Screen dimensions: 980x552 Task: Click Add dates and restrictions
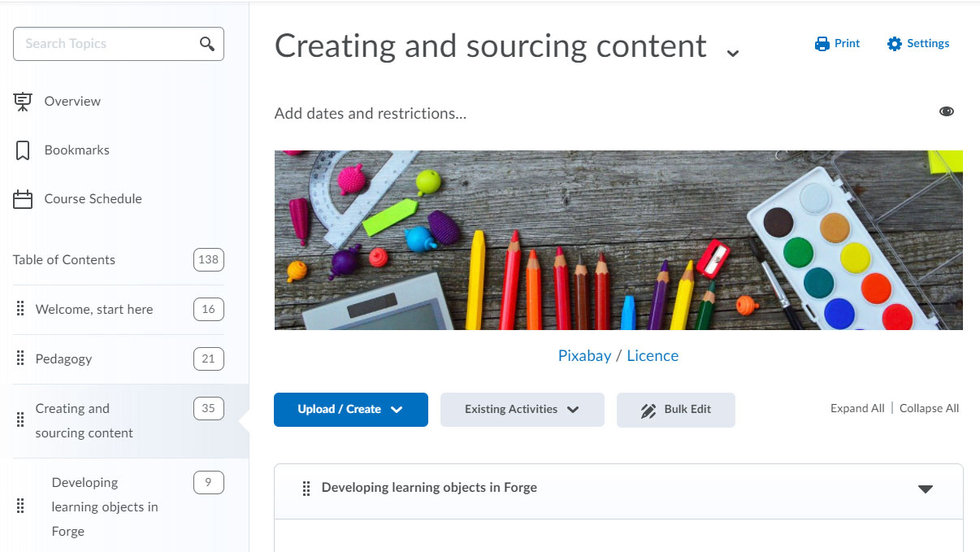point(371,114)
